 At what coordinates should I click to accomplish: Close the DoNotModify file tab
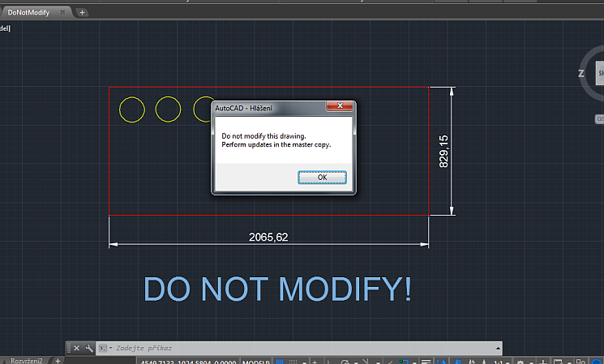tap(63, 12)
